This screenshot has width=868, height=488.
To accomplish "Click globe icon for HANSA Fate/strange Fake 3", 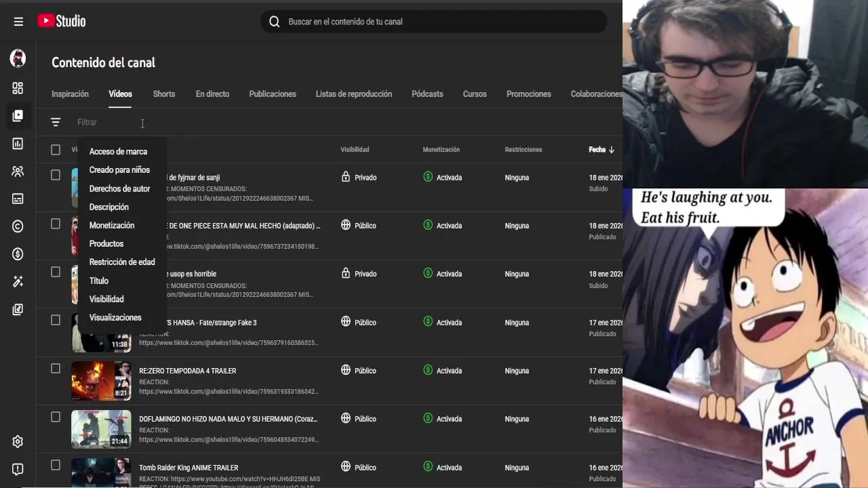I will (x=346, y=322).
